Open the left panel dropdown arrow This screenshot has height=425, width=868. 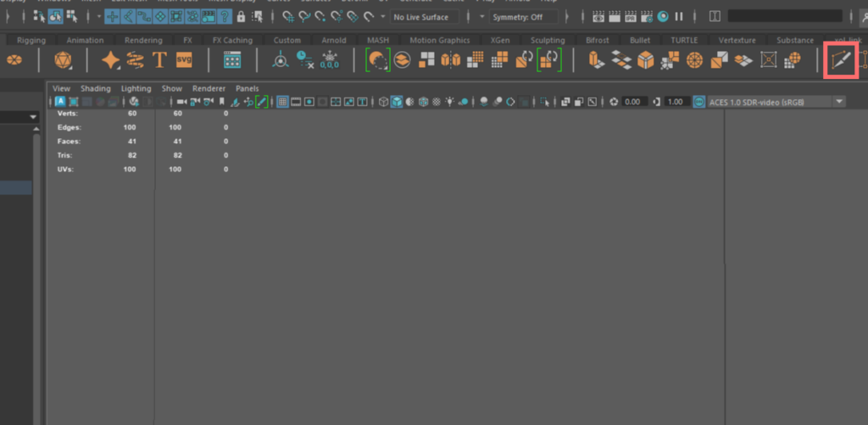click(33, 117)
